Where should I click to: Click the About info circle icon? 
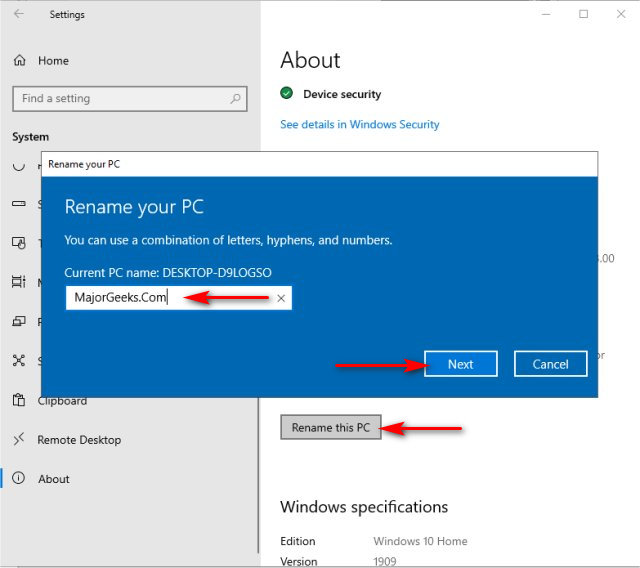[x=18, y=478]
